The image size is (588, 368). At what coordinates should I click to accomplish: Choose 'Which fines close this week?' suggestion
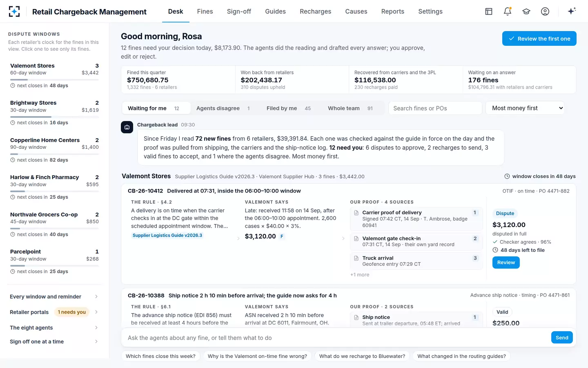click(160, 356)
